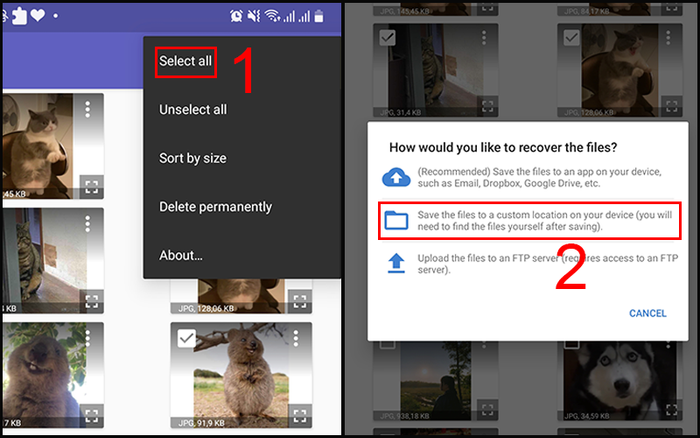Open the husky JPG 34,59 KB thumbnail
Screen dimensions: 700x438
(620, 381)
